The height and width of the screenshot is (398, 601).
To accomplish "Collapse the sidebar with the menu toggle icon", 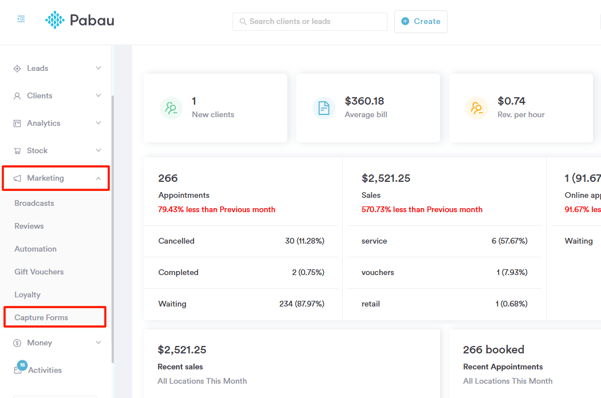I will click(21, 19).
